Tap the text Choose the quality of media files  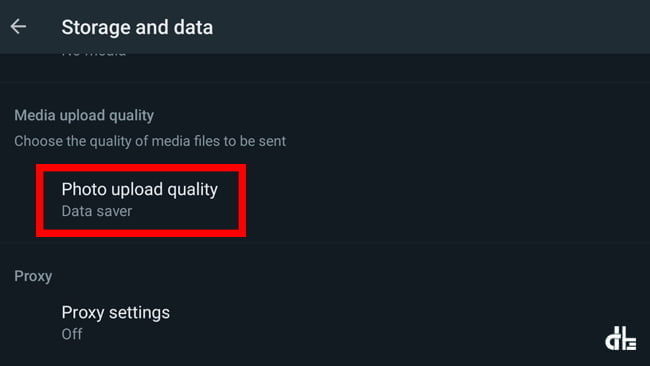pos(150,141)
